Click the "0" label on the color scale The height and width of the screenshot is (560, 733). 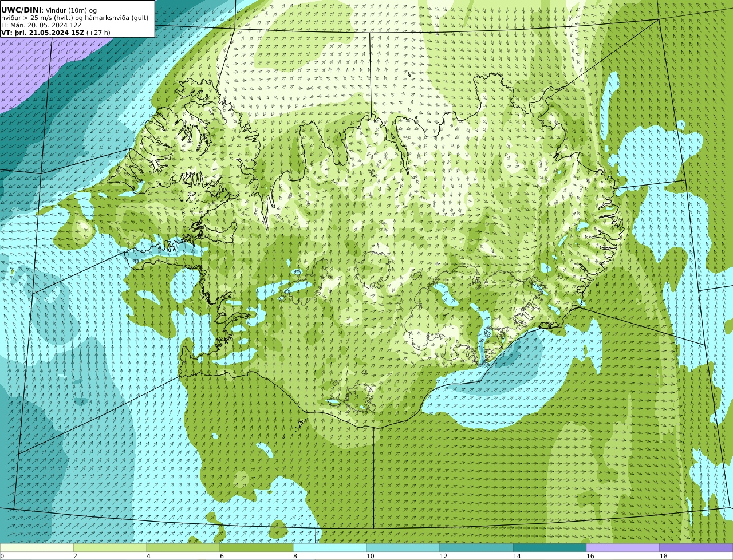[2, 556]
